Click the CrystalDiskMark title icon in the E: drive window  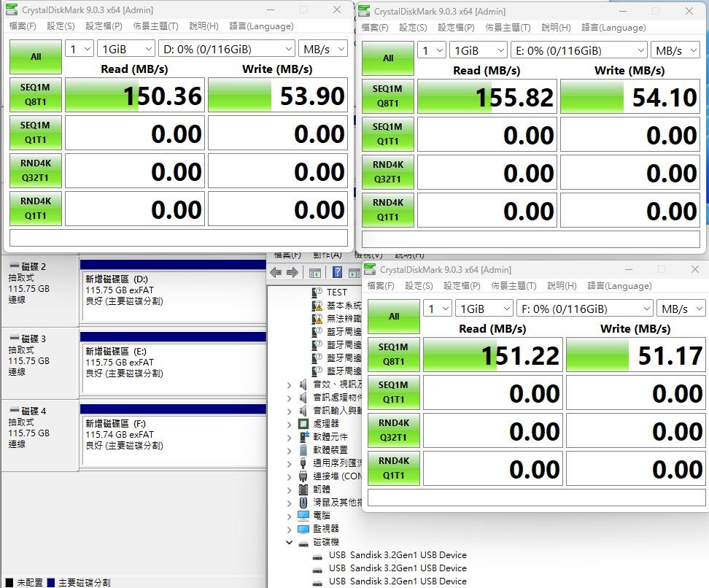[x=364, y=11]
